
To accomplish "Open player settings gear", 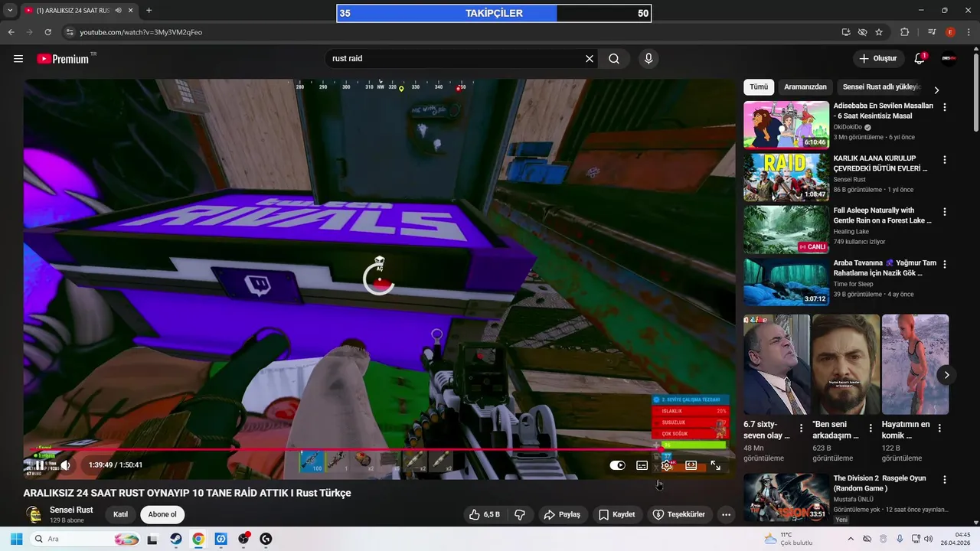I will coord(667,465).
